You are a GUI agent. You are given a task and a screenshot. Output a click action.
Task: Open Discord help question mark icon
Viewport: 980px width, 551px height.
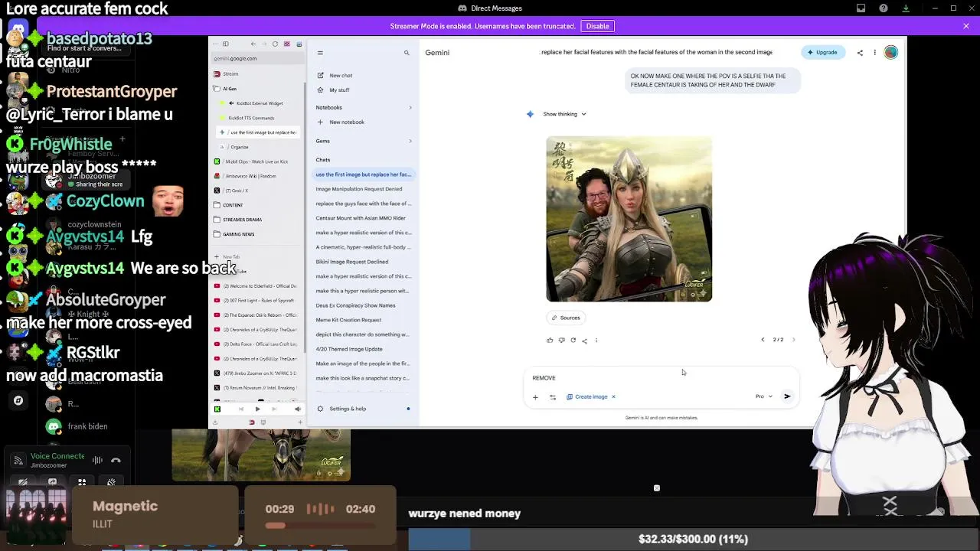[x=884, y=8]
